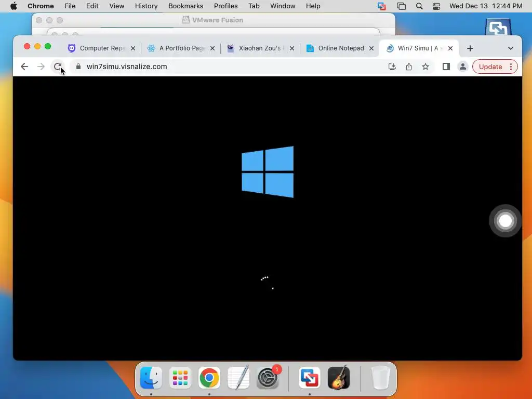Close the Online Notepad tab

(371, 48)
